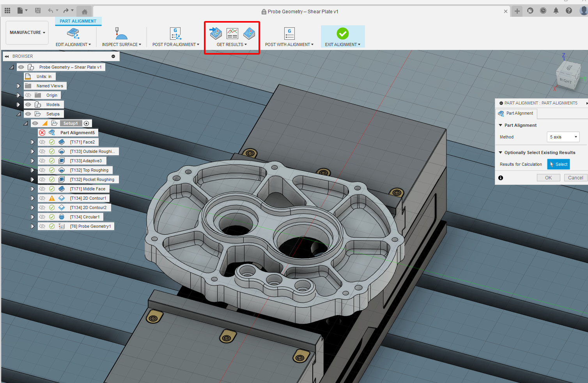Click the results chart icon in Get Results
This screenshot has width=588, height=383.
point(232,34)
